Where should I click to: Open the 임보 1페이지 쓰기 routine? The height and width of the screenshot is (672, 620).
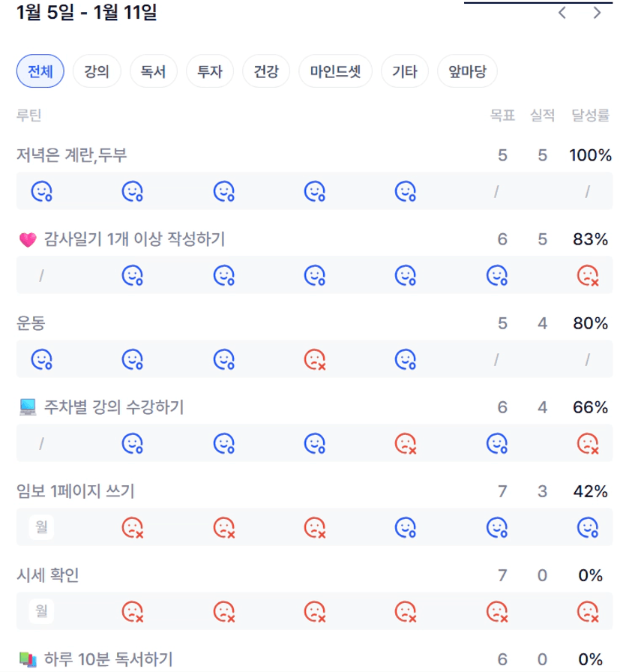click(76, 491)
